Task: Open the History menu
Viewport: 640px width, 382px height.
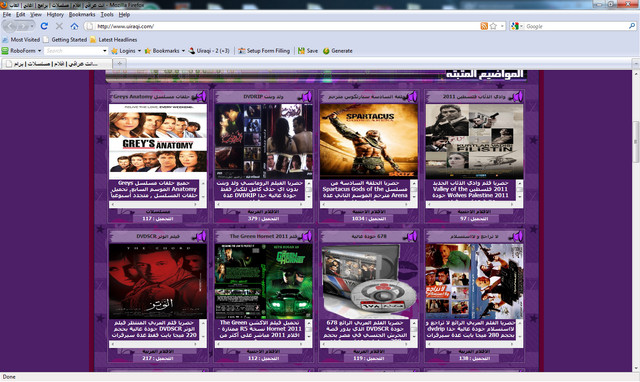Action: click(x=55, y=14)
